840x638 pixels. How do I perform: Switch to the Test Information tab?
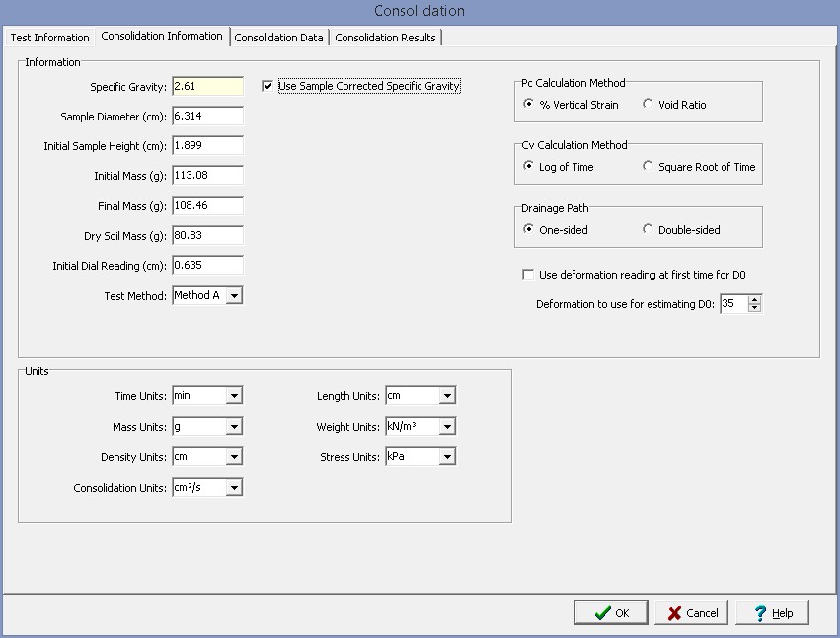pyautogui.click(x=49, y=38)
